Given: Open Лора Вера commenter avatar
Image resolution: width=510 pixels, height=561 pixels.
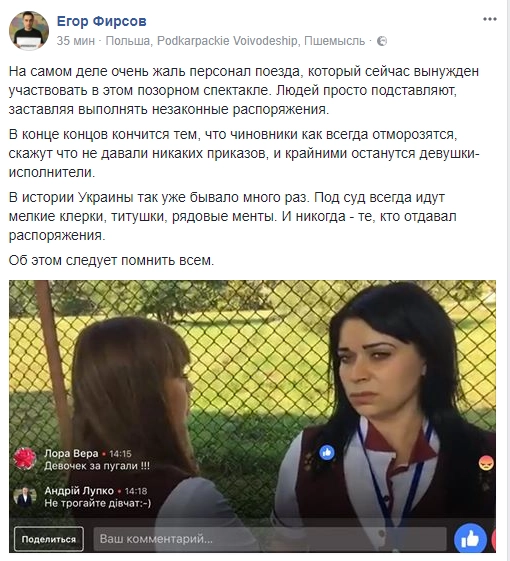Looking at the screenshot, I should coord(25,458).
